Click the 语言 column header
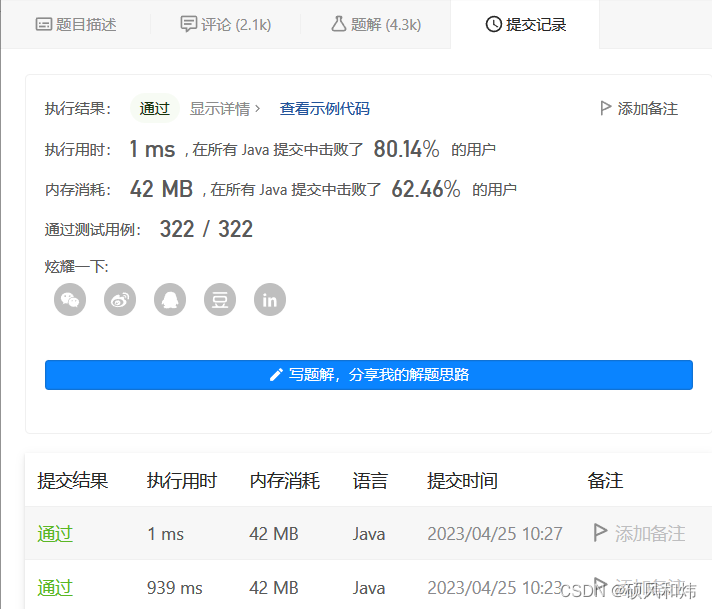 [x=370, y=480]
